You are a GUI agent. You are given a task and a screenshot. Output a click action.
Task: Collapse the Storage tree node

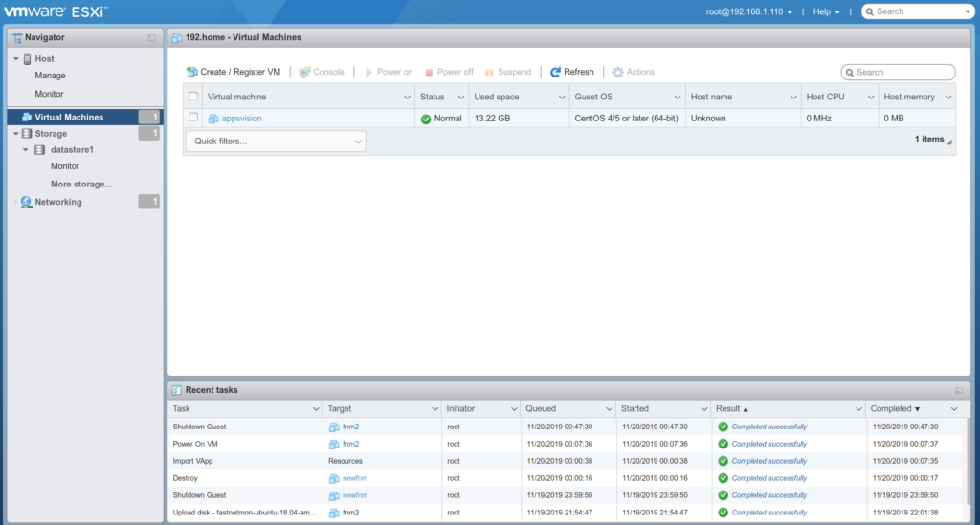pyautogui.click(x=16, y=134)
